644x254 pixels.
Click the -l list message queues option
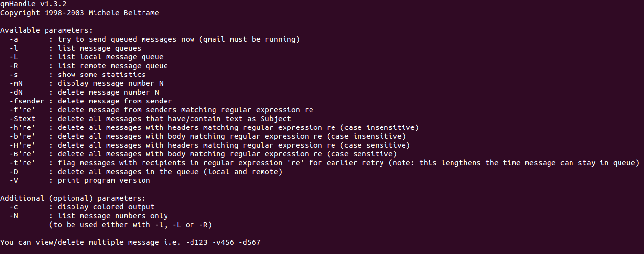pyautogui.click(x=75, y=48)
